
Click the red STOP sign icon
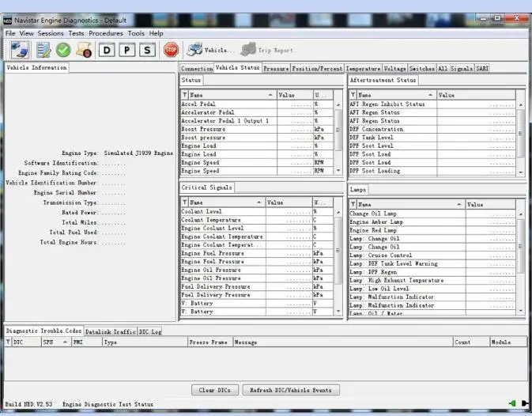[x=171, y=50]
